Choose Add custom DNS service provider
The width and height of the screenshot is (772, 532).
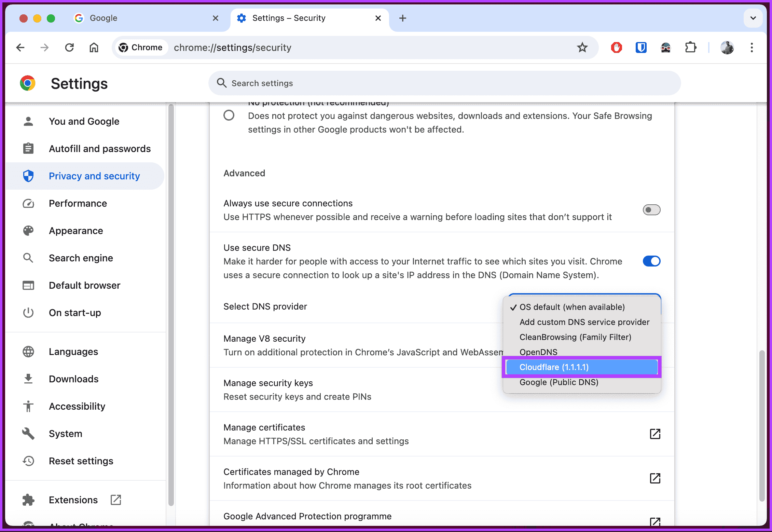tap(582, 322)
